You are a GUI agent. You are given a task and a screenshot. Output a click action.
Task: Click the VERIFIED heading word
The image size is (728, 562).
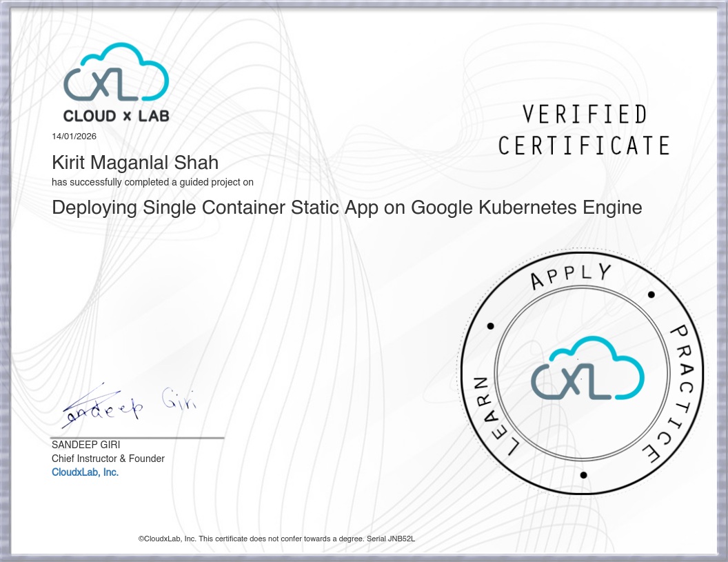pos(585,114)
